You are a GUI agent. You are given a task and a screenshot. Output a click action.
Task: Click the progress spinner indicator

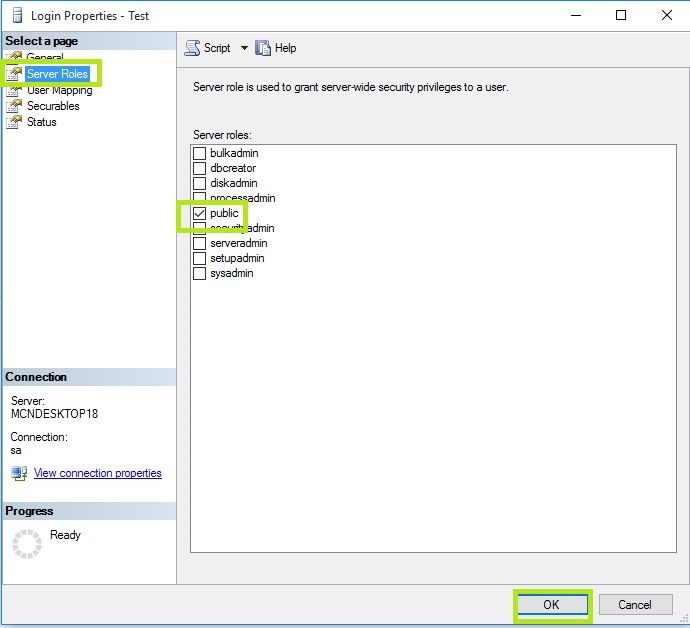(27, 544)
